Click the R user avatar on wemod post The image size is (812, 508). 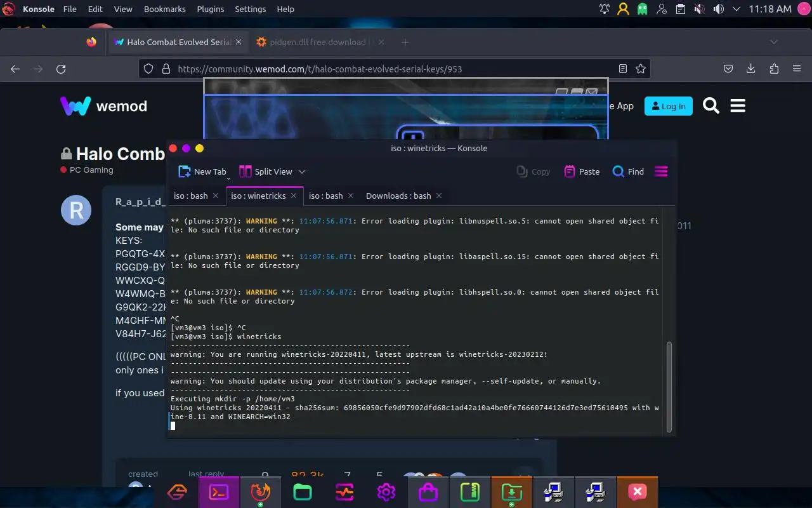pyautogui.click(x=76, y=210)
